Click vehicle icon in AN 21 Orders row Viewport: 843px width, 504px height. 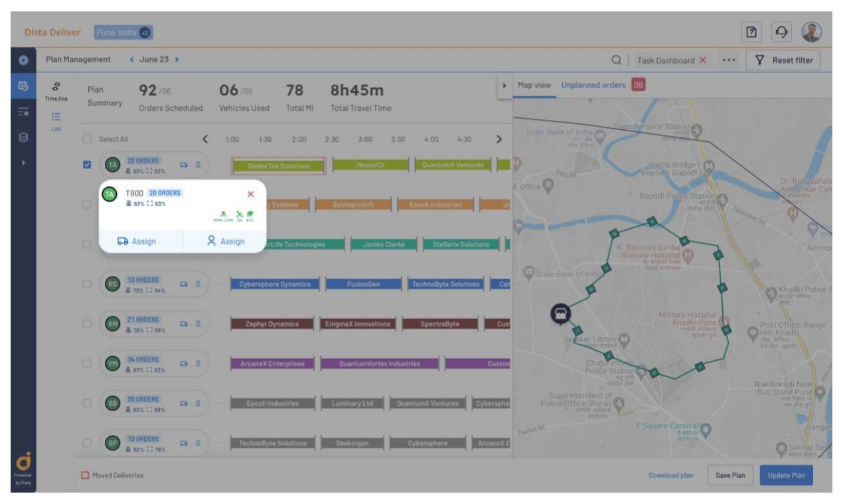(x=184, y=324)
